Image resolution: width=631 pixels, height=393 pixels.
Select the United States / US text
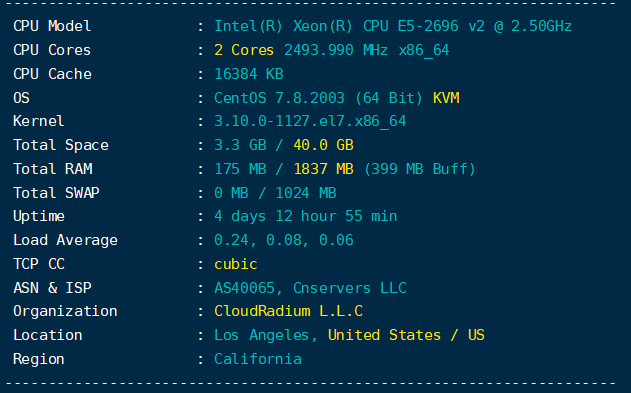pyautogui.click(x=406, y=335)
